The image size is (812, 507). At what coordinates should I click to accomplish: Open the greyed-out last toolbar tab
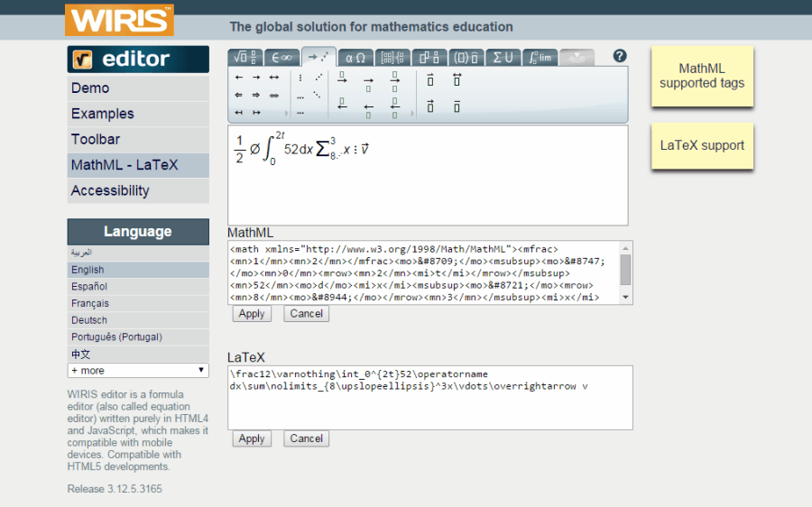click(x=577, y=57)
